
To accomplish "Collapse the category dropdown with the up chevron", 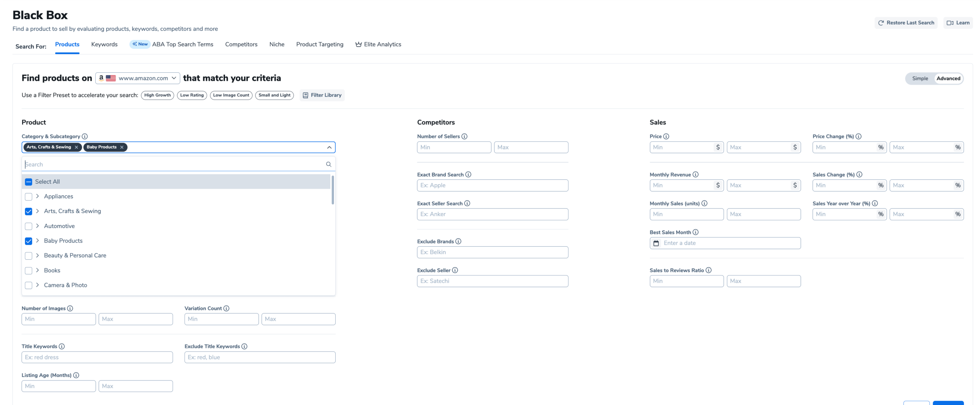I will (x=329, y=148).
